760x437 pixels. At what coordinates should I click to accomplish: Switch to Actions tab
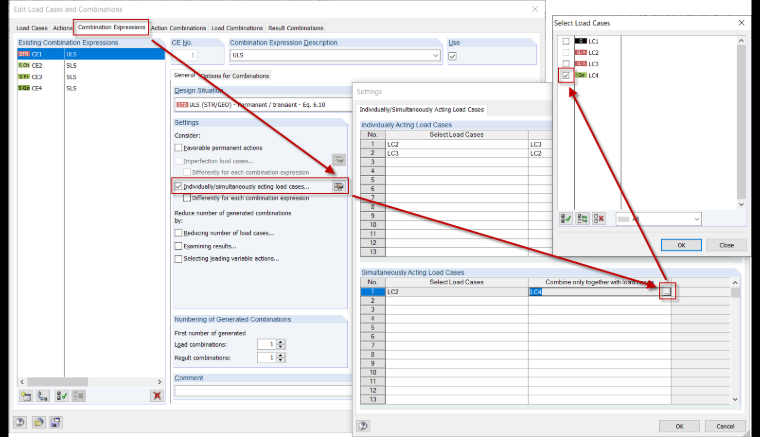click(62, 28)
